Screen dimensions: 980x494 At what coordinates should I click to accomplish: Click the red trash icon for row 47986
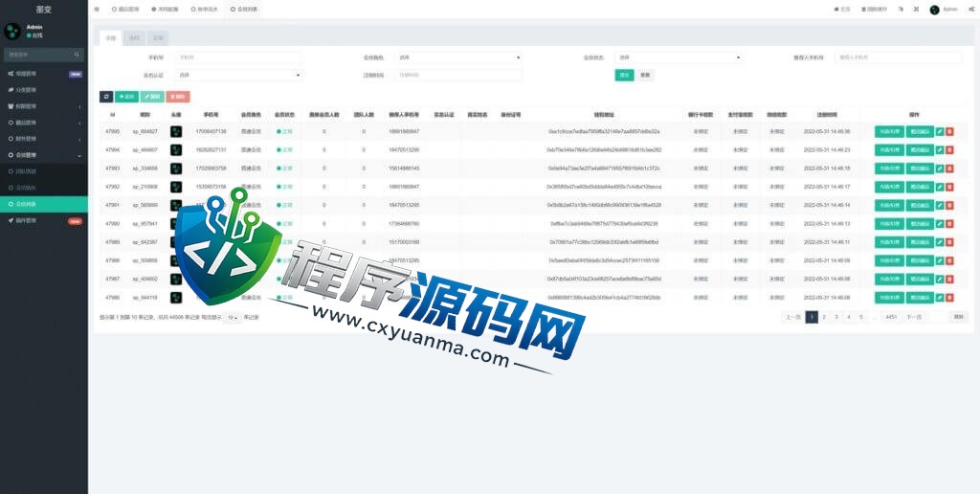click(949, 298)
